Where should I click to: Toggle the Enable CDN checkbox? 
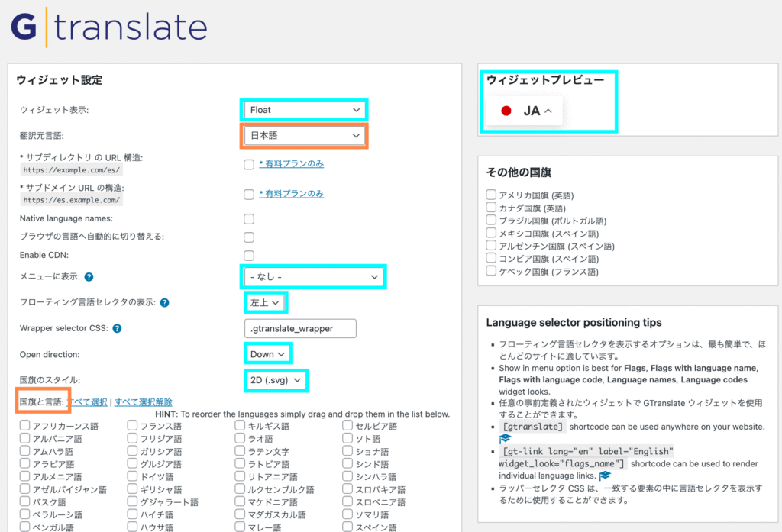pos(249,255)
